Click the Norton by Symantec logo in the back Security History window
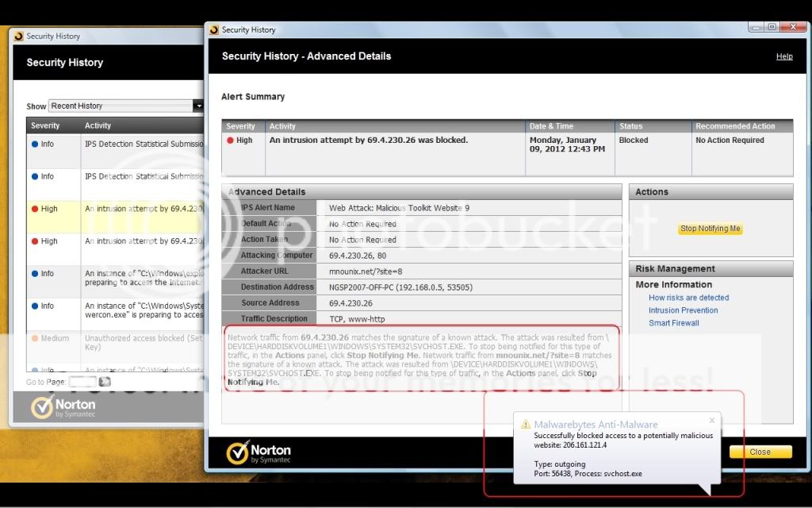 coord(63,407)
